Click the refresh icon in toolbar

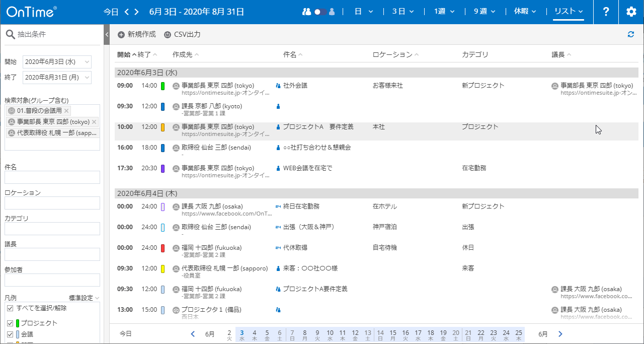point(631,34)
